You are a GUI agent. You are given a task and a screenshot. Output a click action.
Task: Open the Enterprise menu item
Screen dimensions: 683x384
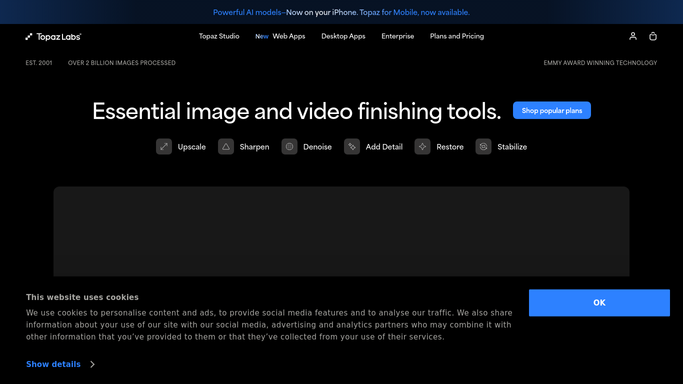click(398, 36)
